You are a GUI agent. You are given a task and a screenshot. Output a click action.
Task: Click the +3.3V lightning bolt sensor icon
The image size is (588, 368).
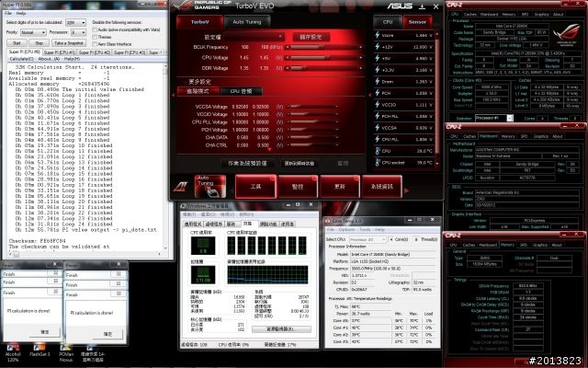pyautogui.click(x=378, y=70)
